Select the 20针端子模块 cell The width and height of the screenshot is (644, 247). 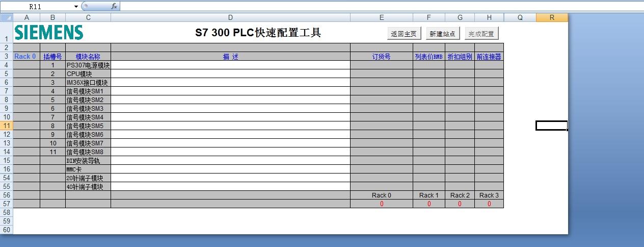[x=88, y=178]
